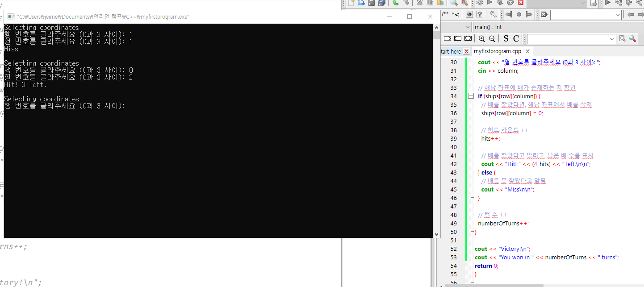Jump back with the left arrow bar icon

coord(509,14)
